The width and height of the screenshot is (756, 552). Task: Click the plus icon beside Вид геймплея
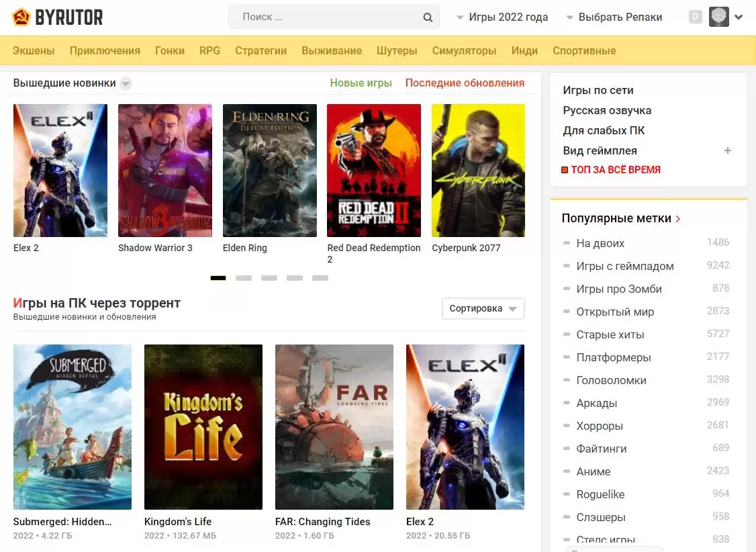click(x=727, y=150)
